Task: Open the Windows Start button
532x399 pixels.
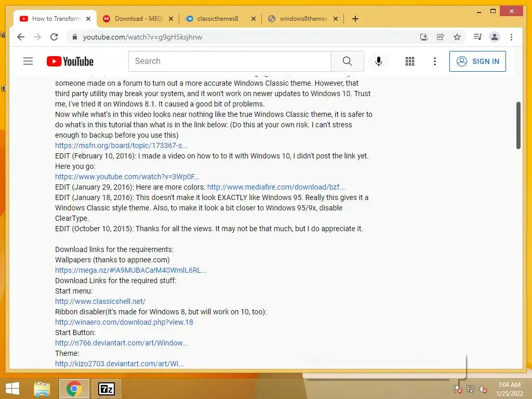Action: tap(12, 389)
